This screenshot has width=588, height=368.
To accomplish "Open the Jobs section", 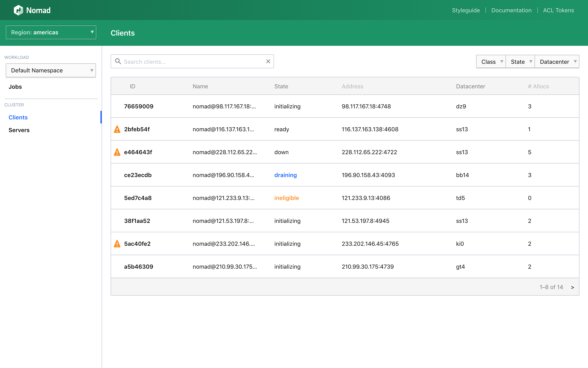I will (x=15, y=87).
